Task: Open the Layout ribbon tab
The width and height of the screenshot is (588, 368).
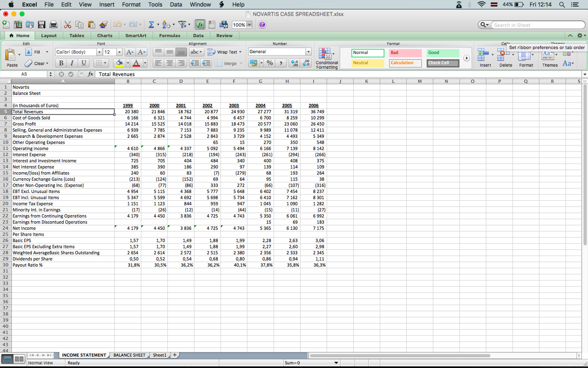Action: [49, 36]
